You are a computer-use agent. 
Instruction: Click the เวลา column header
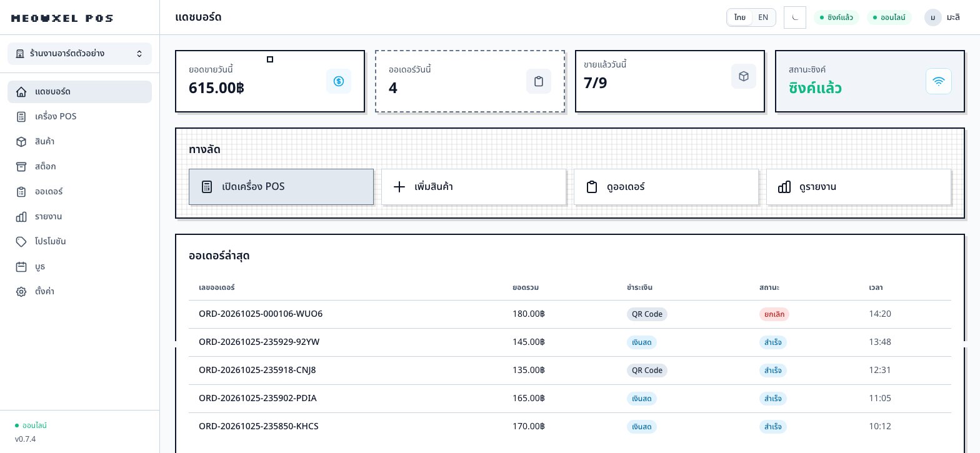[x=876, y=287]
